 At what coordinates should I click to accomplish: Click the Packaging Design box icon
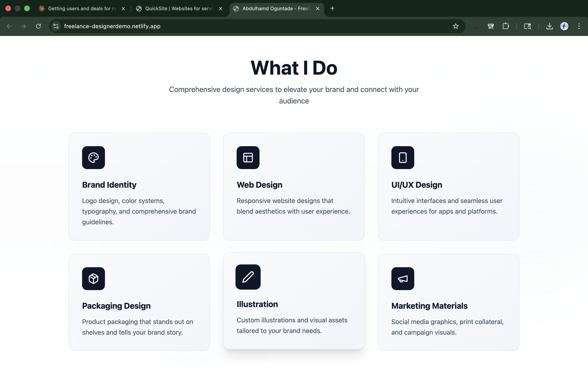point(93,278)
